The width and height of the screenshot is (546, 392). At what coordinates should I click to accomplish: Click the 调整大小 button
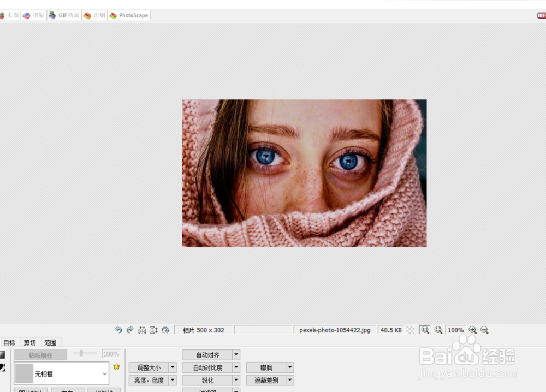(x=149, y=367)
